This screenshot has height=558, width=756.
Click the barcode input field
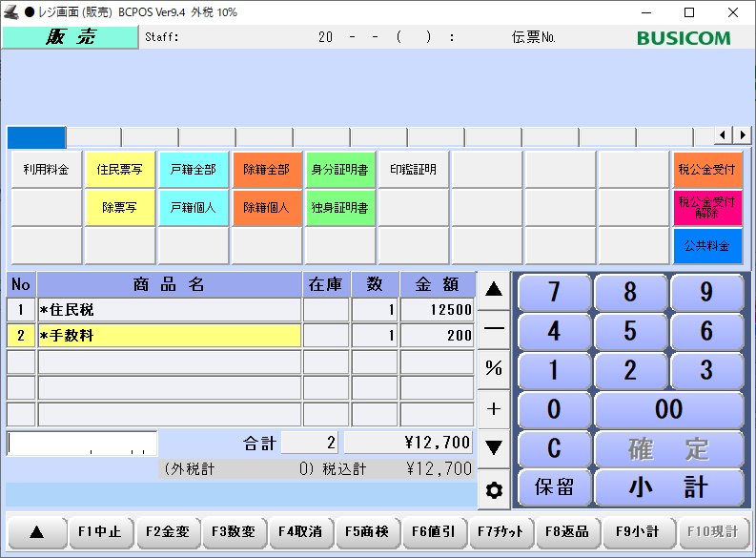[82, 444]
